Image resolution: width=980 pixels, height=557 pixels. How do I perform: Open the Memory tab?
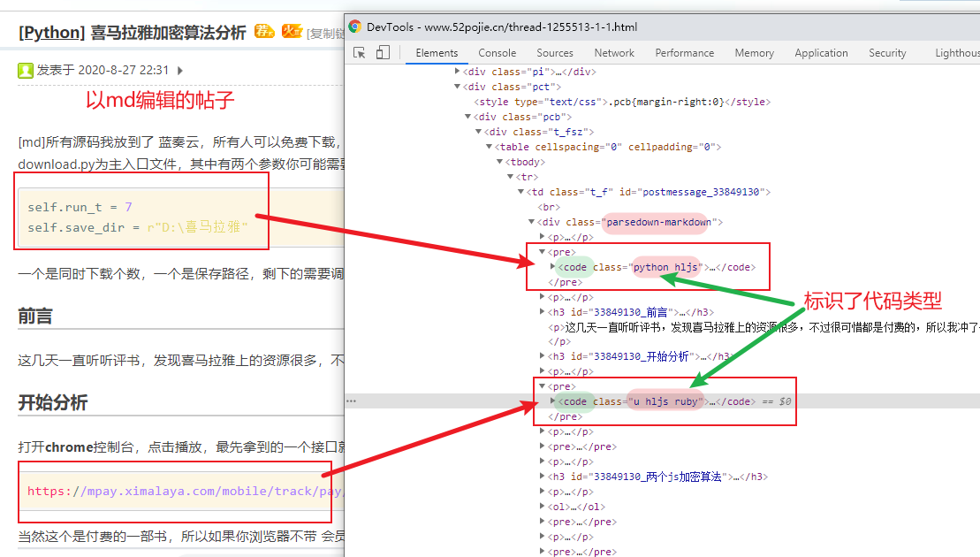[x=754, y=53]
